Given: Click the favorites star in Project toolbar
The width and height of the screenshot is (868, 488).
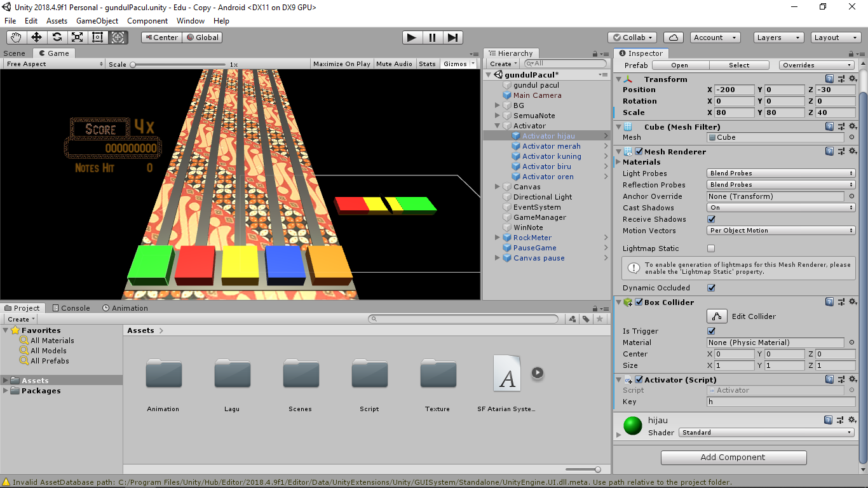Looking at the screenshot, I should click(x=599, y=319).
